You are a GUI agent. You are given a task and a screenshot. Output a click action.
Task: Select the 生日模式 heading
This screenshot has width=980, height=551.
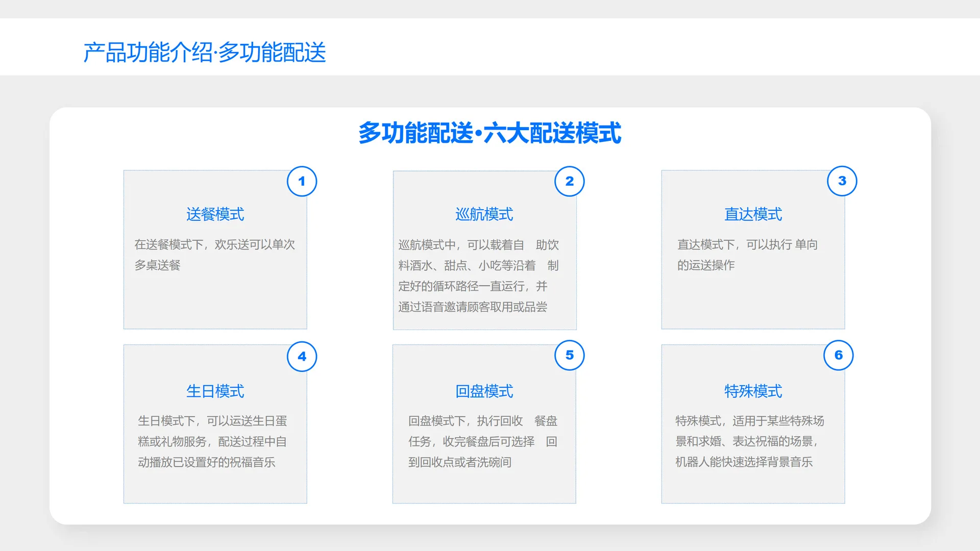[x=215, y=391]
